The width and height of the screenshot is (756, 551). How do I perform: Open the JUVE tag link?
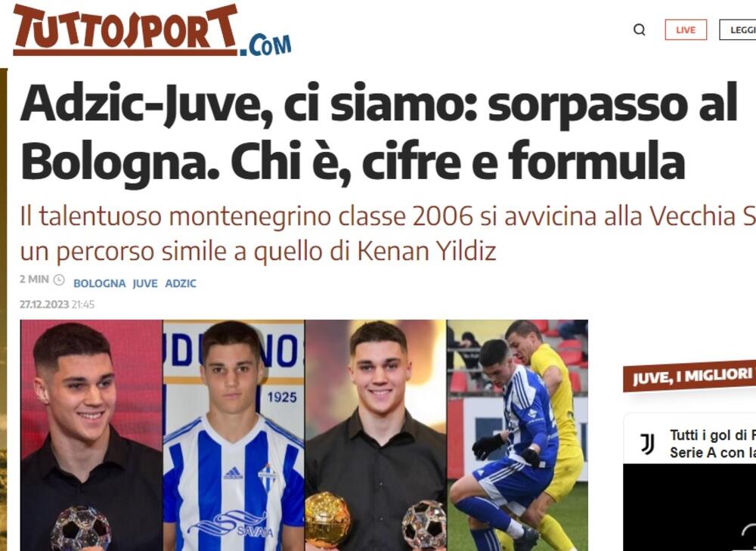coord(145,283)
